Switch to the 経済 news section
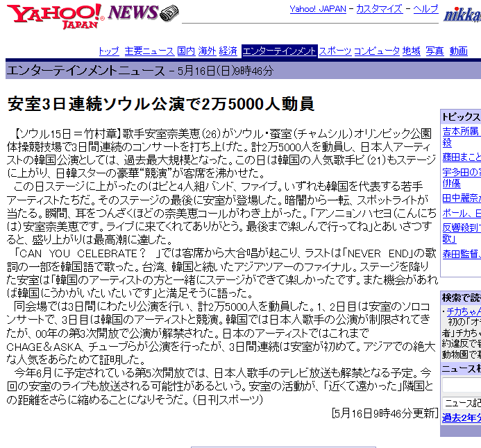 click(228, 51)
